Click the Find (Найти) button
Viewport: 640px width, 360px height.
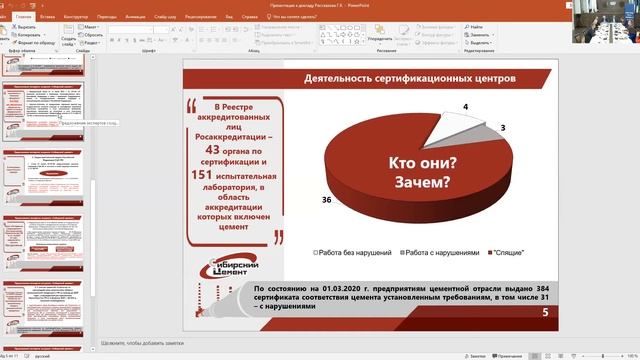(473, 27)
